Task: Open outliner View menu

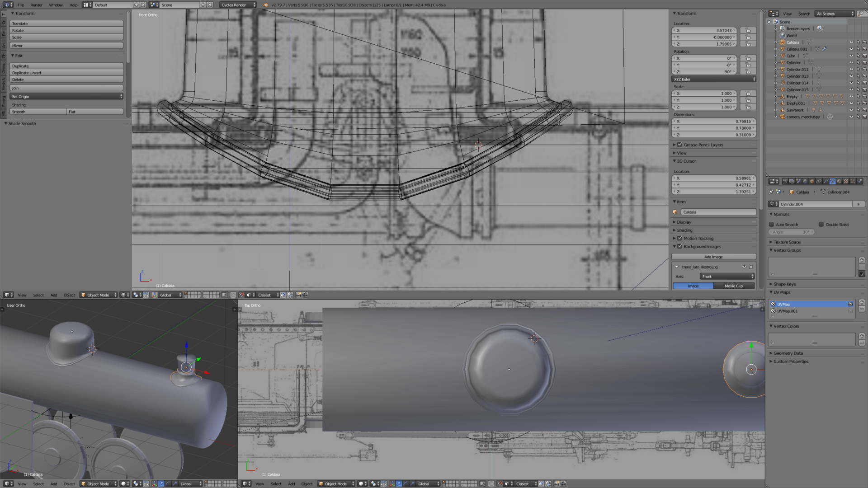Action: coord(787,14)
